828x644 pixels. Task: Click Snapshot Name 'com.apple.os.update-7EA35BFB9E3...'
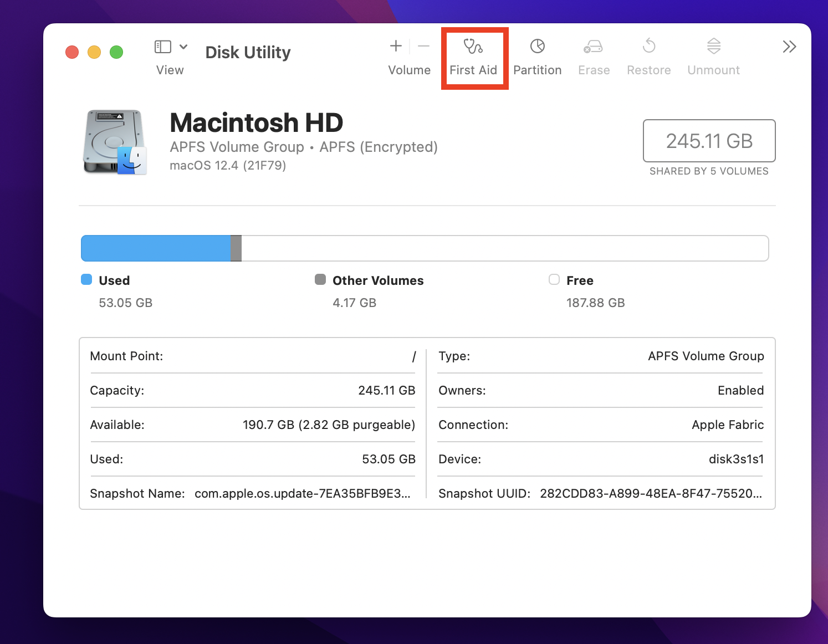(303, 493)
